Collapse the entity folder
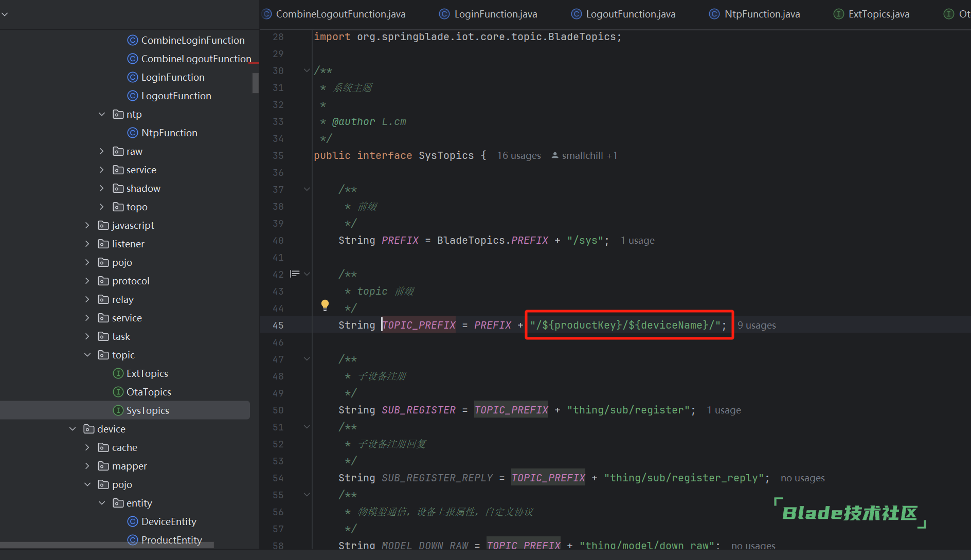This screenshot has height=560, width=971. (102, 503)
